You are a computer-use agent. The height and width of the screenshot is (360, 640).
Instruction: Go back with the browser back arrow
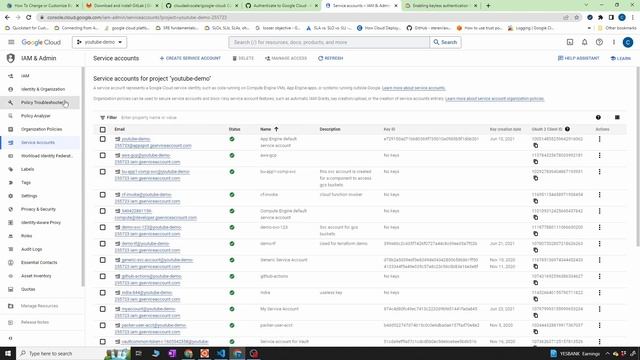pyautogui.click(x=7, y=18)
